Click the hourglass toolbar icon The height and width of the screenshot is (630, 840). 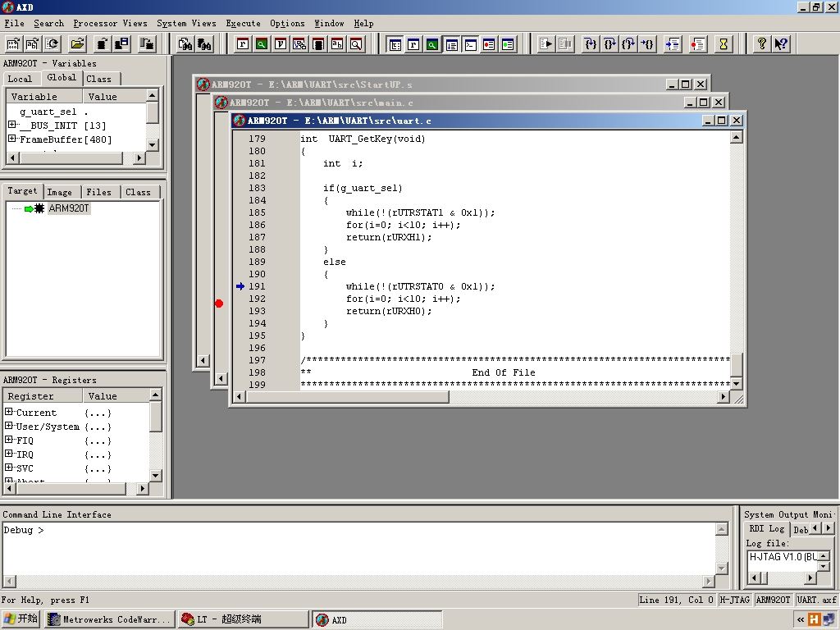click(x=724, y=44)
